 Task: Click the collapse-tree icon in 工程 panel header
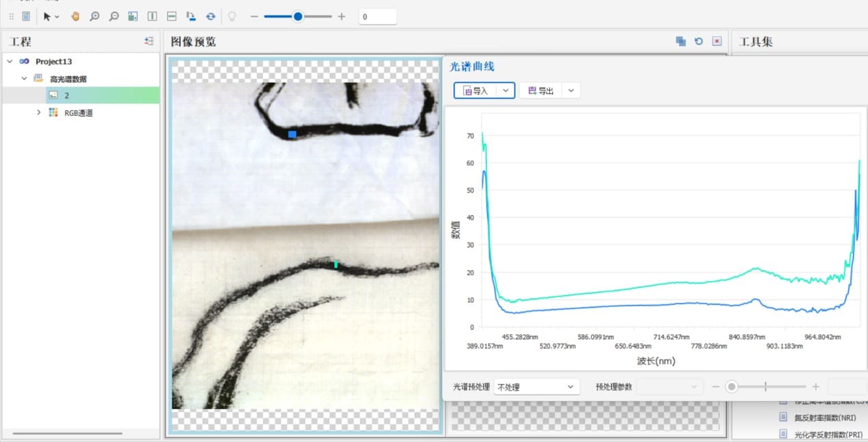pyautogui.click(x=149, y=41)
